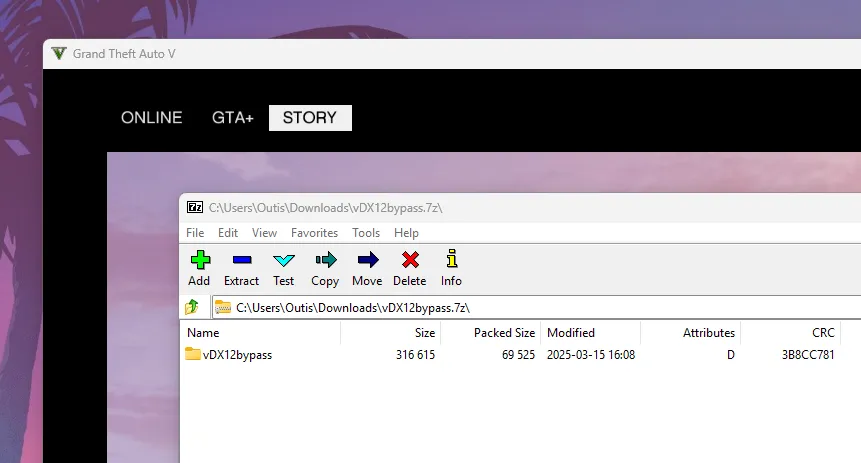The image size is (861, 463).
Task: Open the Help menu
Action: 406,233
